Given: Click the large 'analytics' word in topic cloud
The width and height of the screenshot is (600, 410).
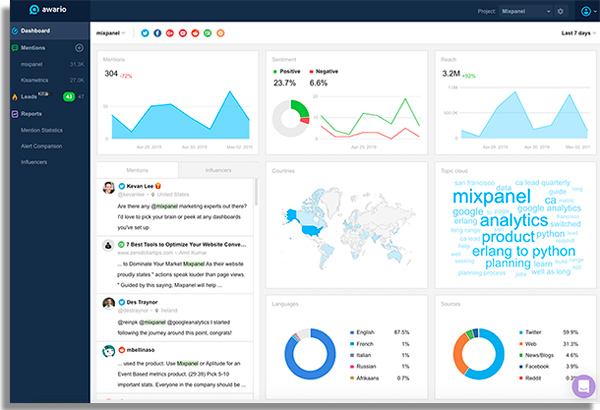Looking at the screenshot, I should 514,220.
